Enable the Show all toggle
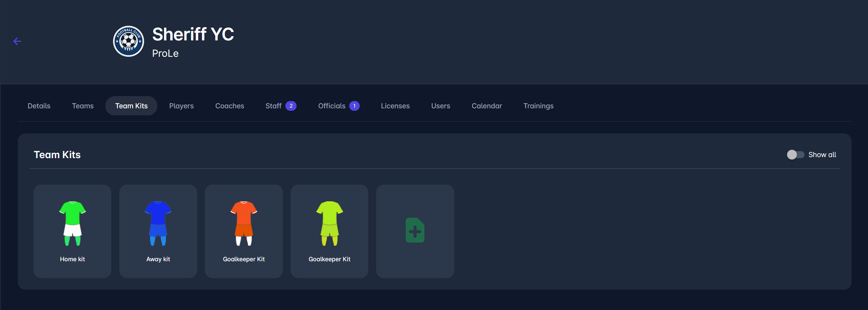The height and width of the screenshot is (310, 868). 795,155
